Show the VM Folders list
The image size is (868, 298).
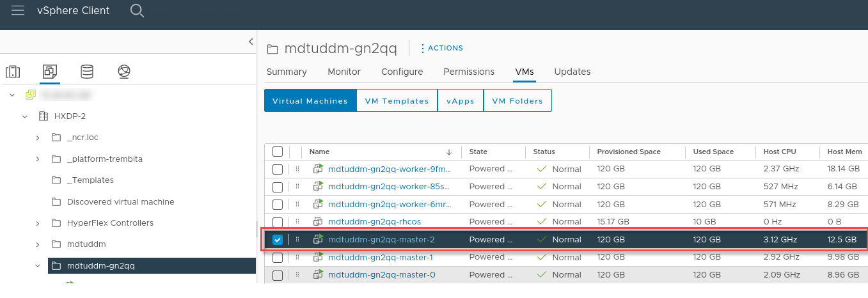pos(517,100)
